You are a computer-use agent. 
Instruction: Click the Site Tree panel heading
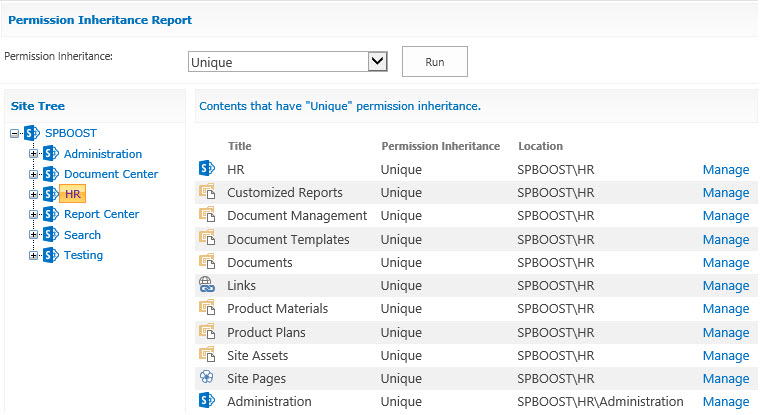pyautogui.click(x=38, y=106)
